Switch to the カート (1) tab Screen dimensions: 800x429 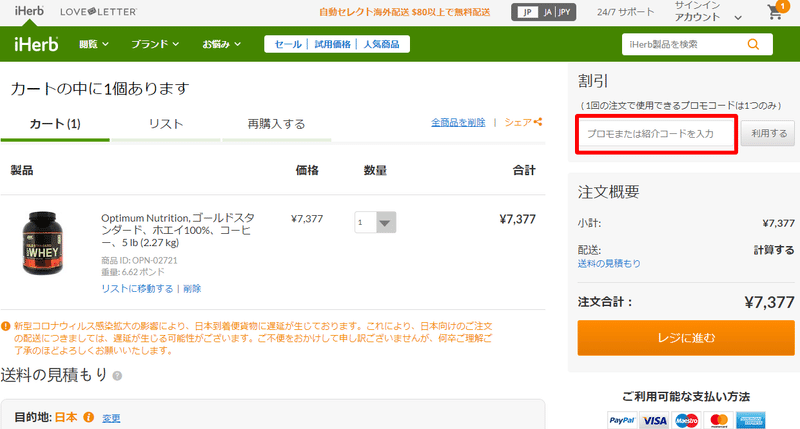click(55, 124)
